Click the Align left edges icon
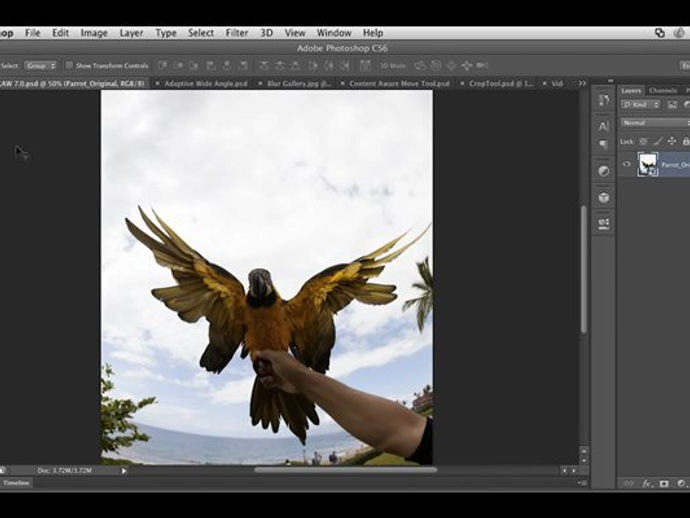Image resolution: width=690 pixels, height=518 pixels. pos(211,66)
